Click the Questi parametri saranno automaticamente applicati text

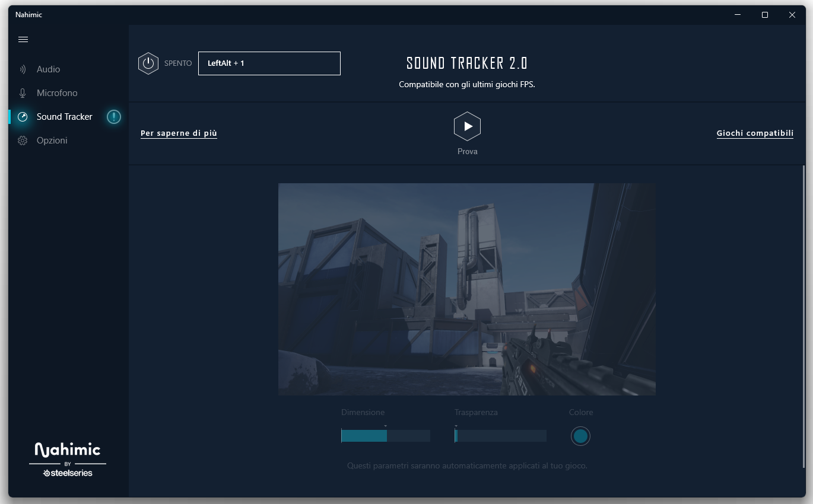coord(467,466)
